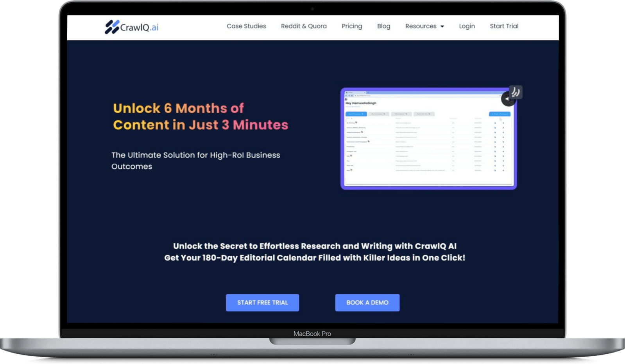
Task: Select text "The Ultimate Solution for High-RoI Business Outcomes"
Action: (196, 161)
